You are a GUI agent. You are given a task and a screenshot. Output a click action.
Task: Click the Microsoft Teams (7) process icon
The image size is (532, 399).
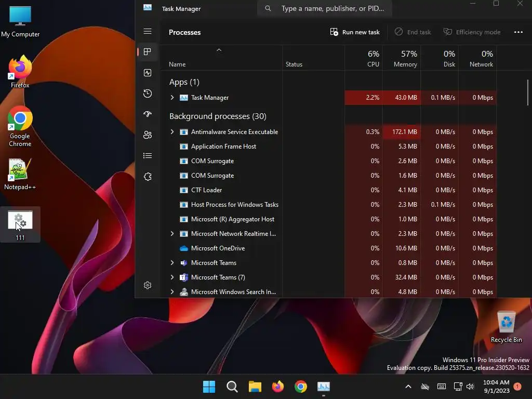tap(183, 277)
